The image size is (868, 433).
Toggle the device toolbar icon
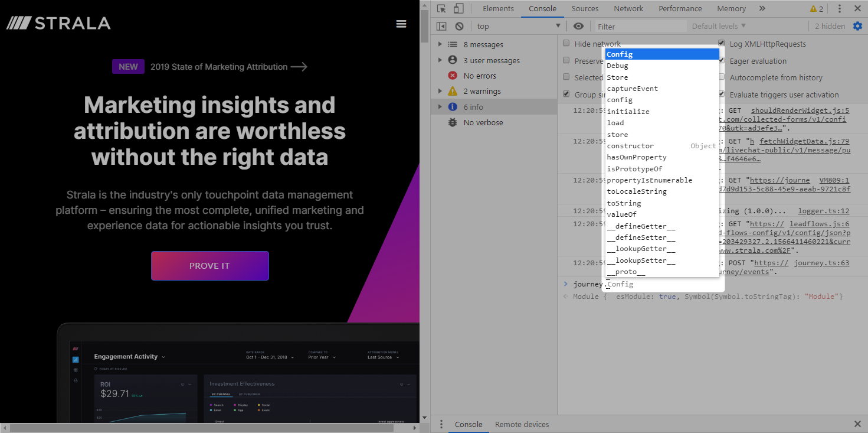pos(458,8)
